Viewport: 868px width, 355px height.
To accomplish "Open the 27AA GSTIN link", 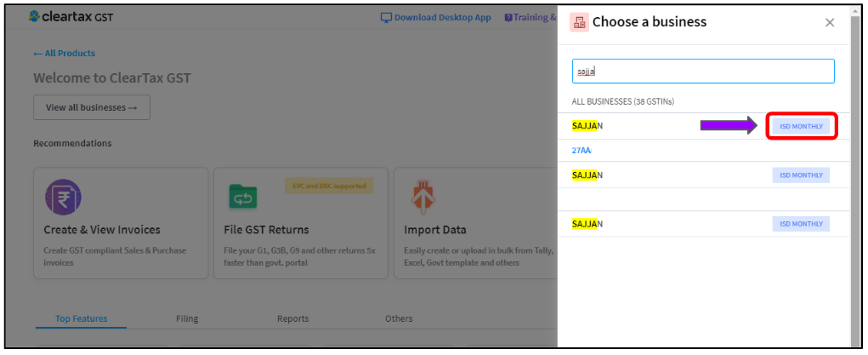I will (582, 150).
